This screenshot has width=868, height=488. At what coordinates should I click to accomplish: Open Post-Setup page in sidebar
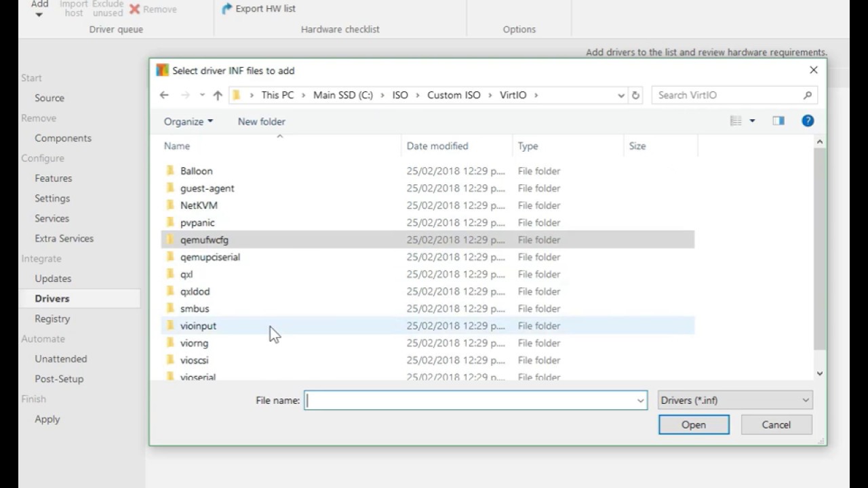(x=59, y=379)
